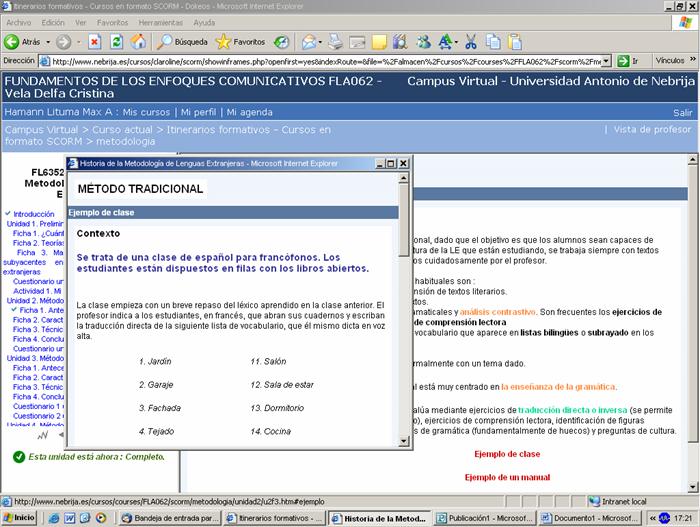The image size is (700, 527).
Task: Click la enseñanza de la gramática link
Action: pos(558,387)
